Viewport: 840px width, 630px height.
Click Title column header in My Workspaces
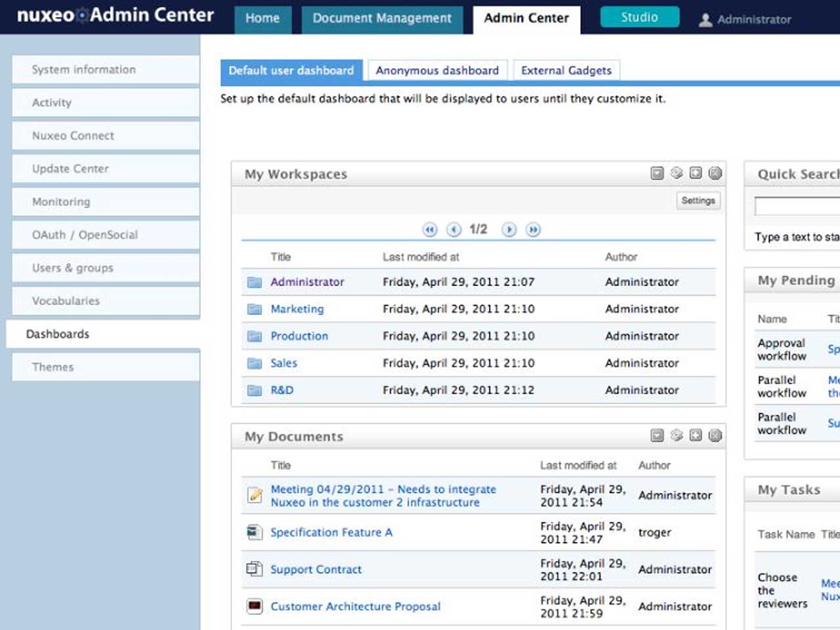[281, 257]
